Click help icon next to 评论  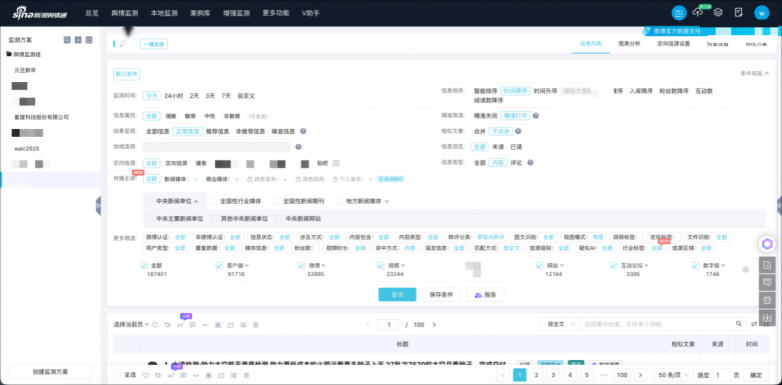pyautogui.click(x=530, y=163)
